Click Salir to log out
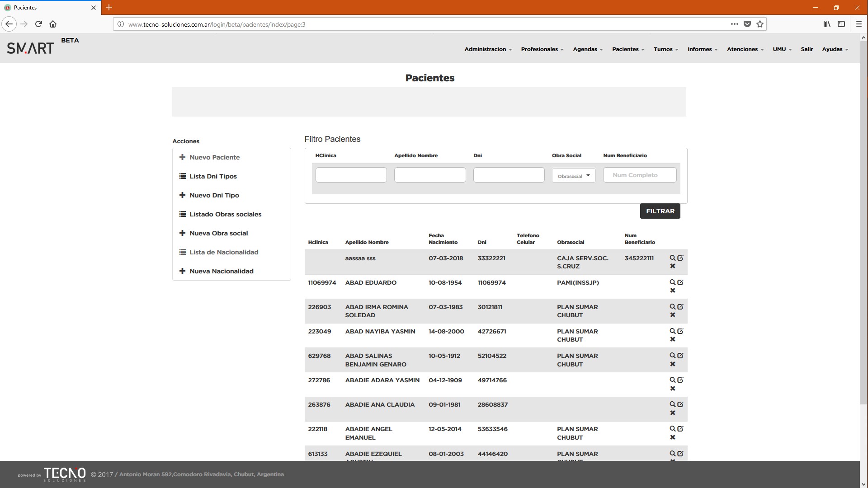868x488 pixels. coord(807,49)
